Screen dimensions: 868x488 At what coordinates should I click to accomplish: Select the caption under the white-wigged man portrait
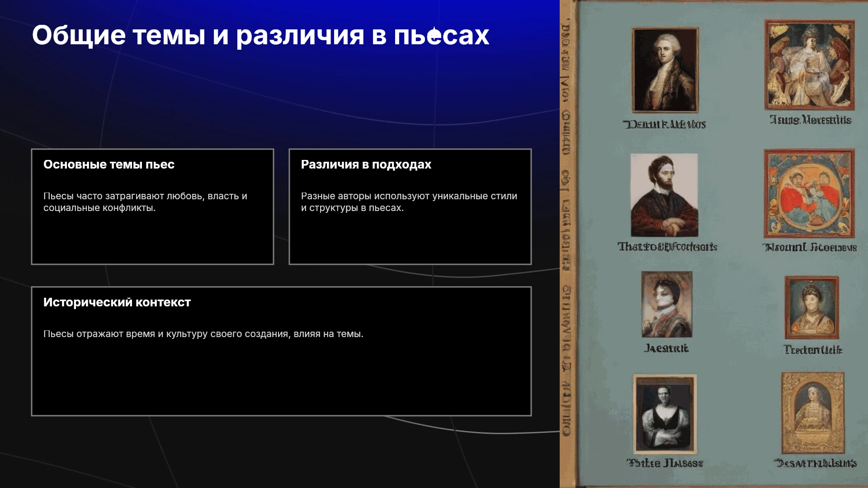(x=664, y=124)
